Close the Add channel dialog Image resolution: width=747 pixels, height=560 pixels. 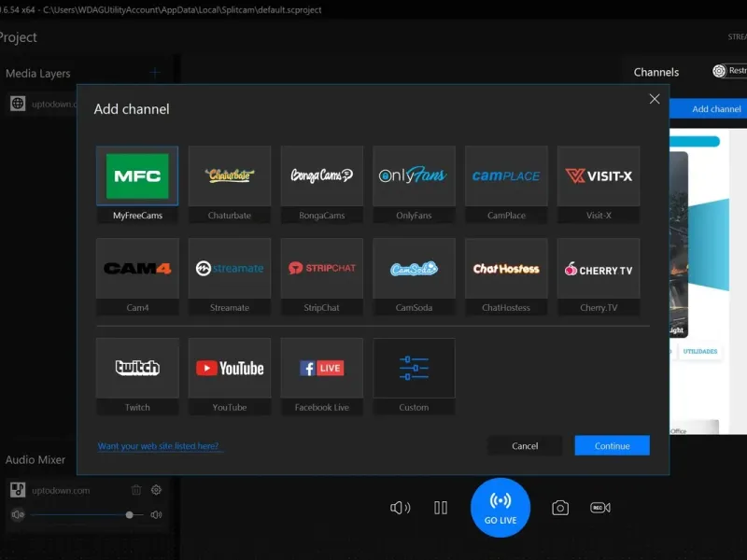655,99
